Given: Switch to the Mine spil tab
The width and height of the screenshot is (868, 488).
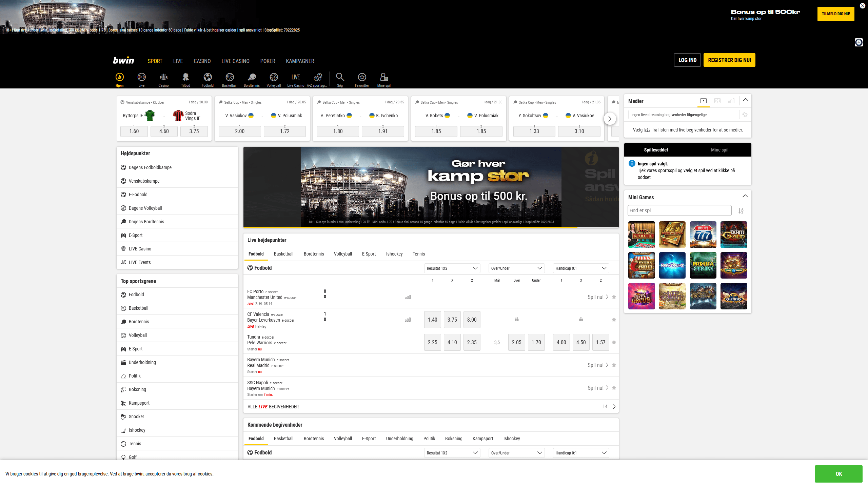Looking at the screenshot, I should coord(719,150).
